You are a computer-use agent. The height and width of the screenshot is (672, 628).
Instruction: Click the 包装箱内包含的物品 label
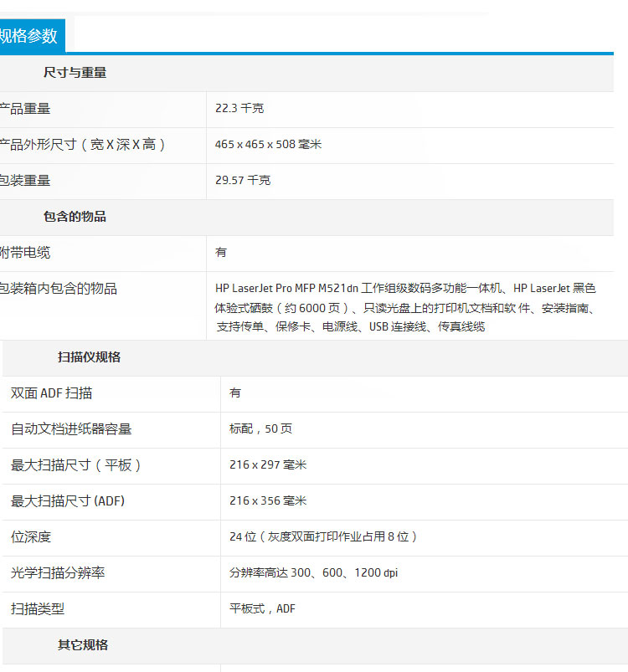point(59,289)
